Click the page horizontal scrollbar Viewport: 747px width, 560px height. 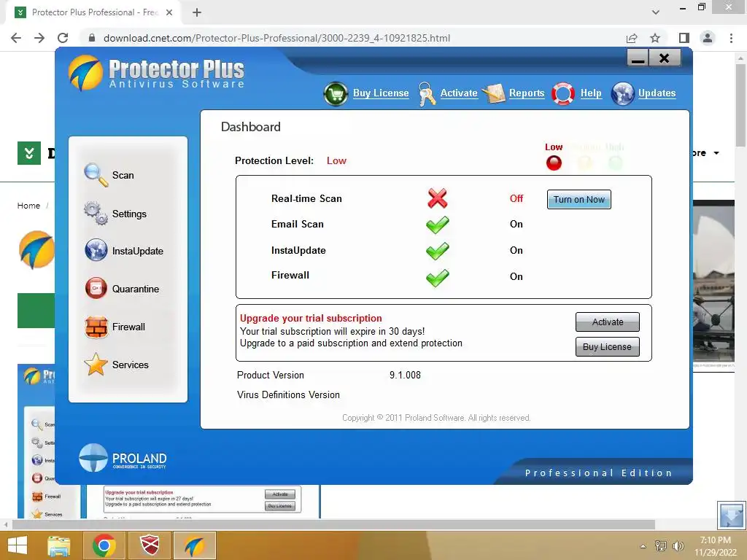[x=333, y=524]
